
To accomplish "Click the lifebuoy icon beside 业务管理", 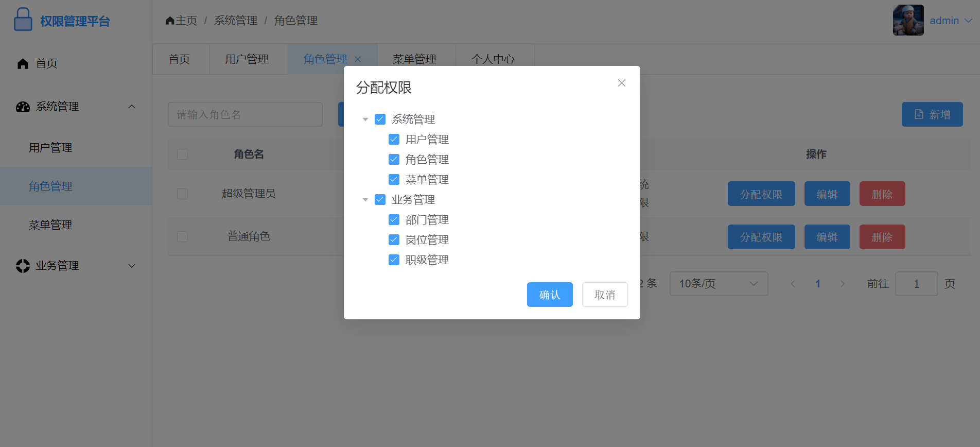I will click(23, 266).
